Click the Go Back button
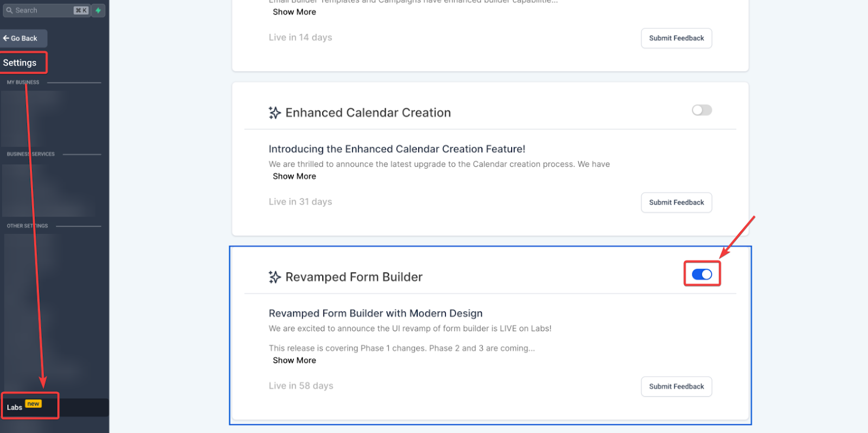The image size is (868, 433). 23,39
